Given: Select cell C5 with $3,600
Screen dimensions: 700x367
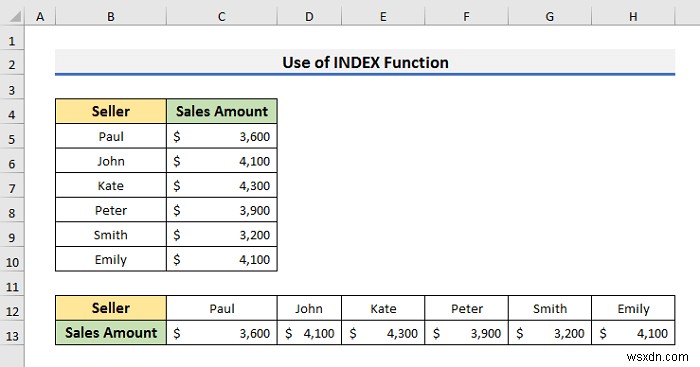Looking at the screenshot, I should [221, 136].
